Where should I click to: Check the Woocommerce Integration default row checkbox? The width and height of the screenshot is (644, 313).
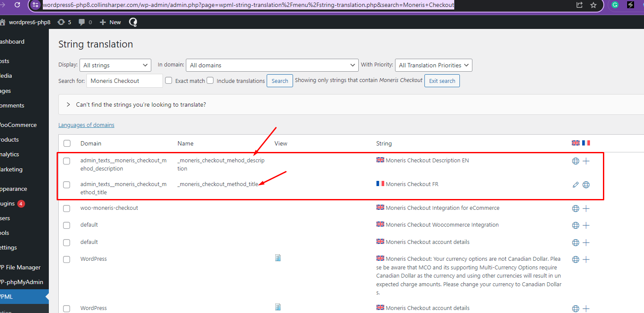click(67, 225)
